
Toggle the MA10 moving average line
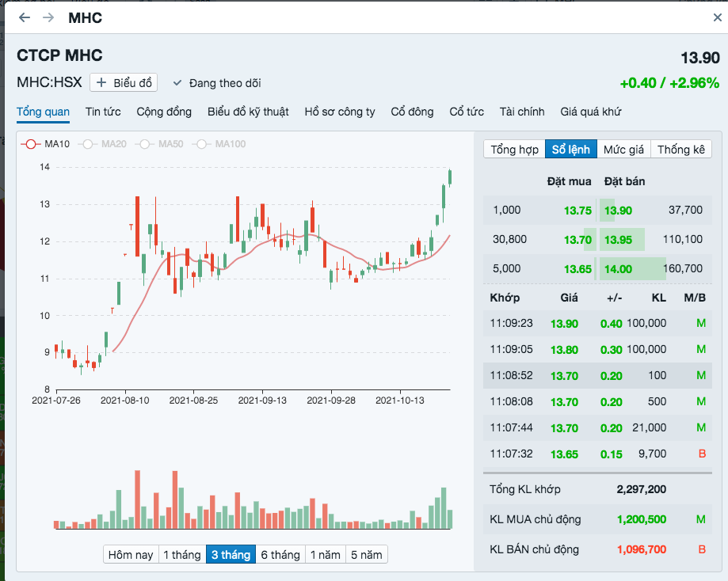click(45, 144)
